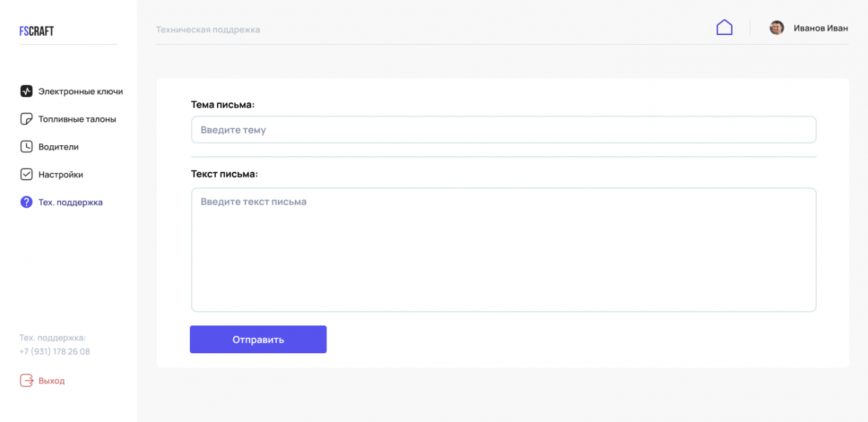Open the Топливные талоны section
Screen dimensions: 868x422
coord(77,119)
